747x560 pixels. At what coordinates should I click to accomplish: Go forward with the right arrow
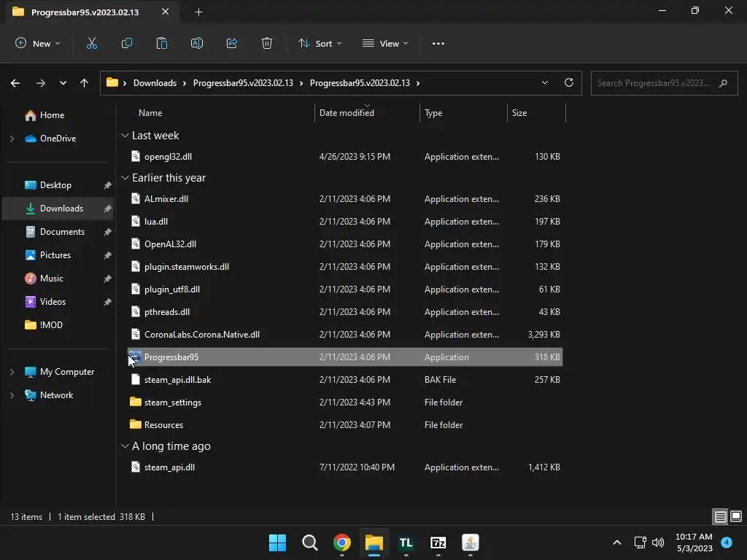[x=41, y=83]
